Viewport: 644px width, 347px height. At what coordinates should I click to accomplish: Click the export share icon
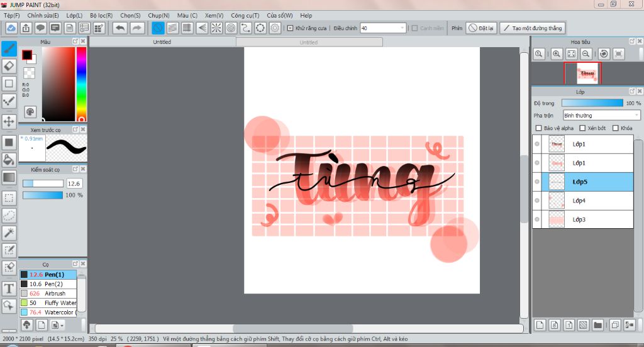pyautogui.click(x=26, y=28)
